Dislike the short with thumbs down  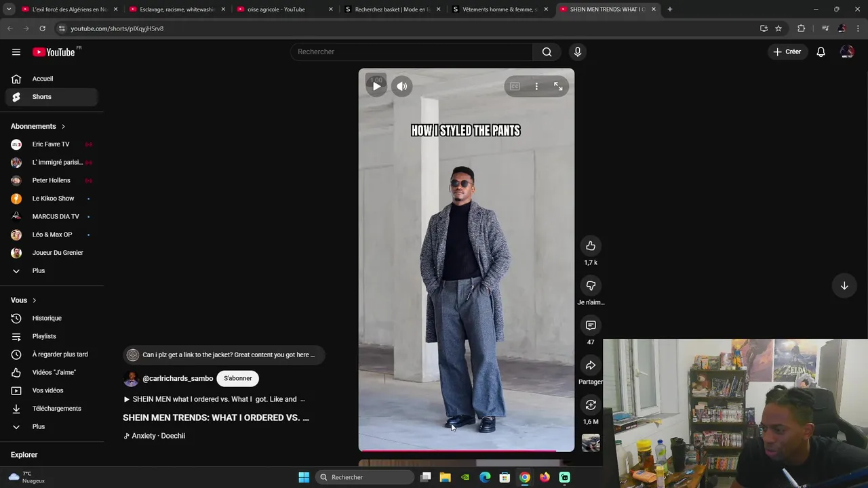tap(591, 285)
